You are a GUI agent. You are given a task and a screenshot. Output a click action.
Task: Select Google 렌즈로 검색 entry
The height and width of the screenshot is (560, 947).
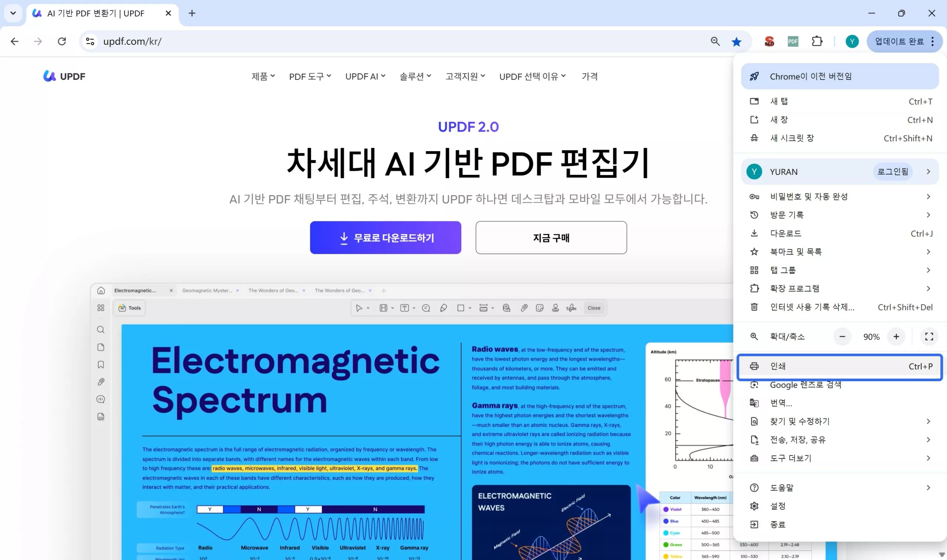(840, 385)
